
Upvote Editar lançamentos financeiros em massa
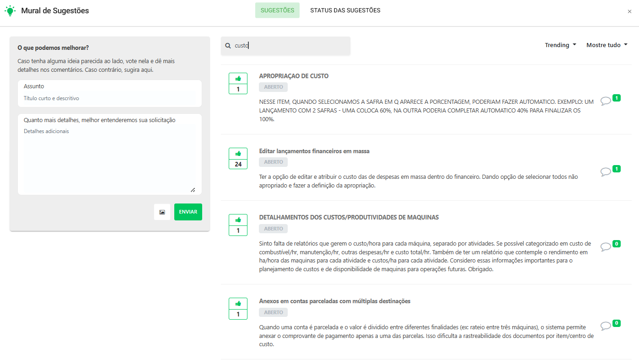[x=238, y=154]
